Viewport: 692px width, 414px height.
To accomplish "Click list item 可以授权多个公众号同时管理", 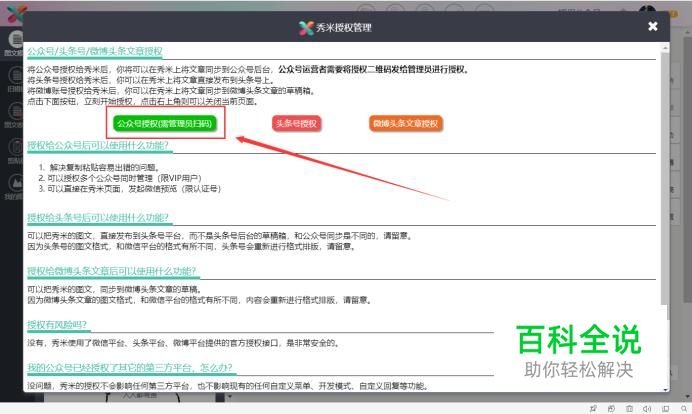I will (124, 178).
